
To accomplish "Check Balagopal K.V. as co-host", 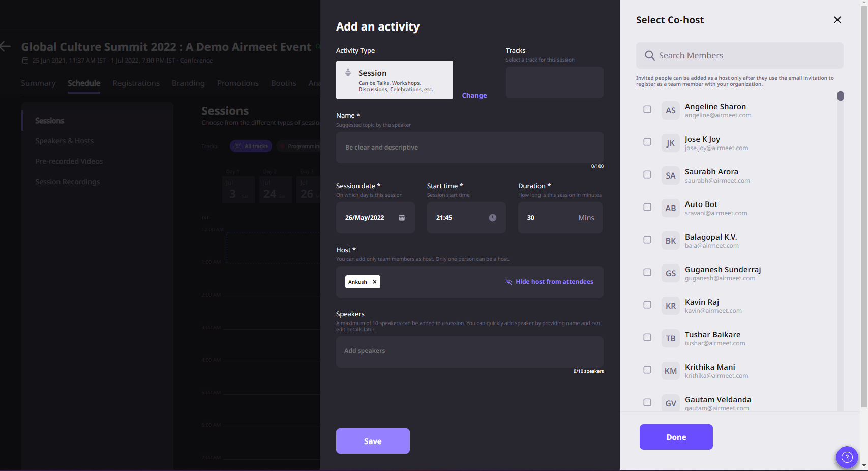I will 647,240.
